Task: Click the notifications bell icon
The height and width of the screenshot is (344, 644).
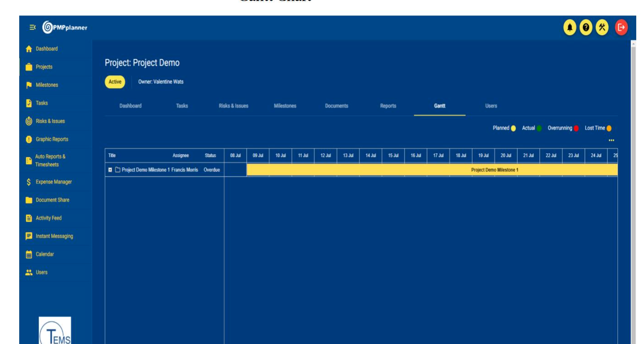Action: coord(570,27)
